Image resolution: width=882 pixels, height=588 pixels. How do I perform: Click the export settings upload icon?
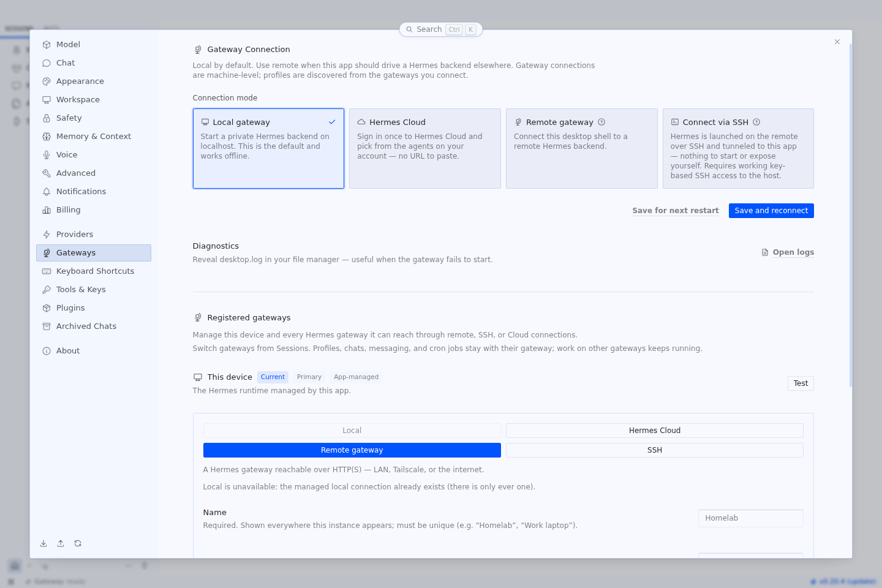coord(61,543)
